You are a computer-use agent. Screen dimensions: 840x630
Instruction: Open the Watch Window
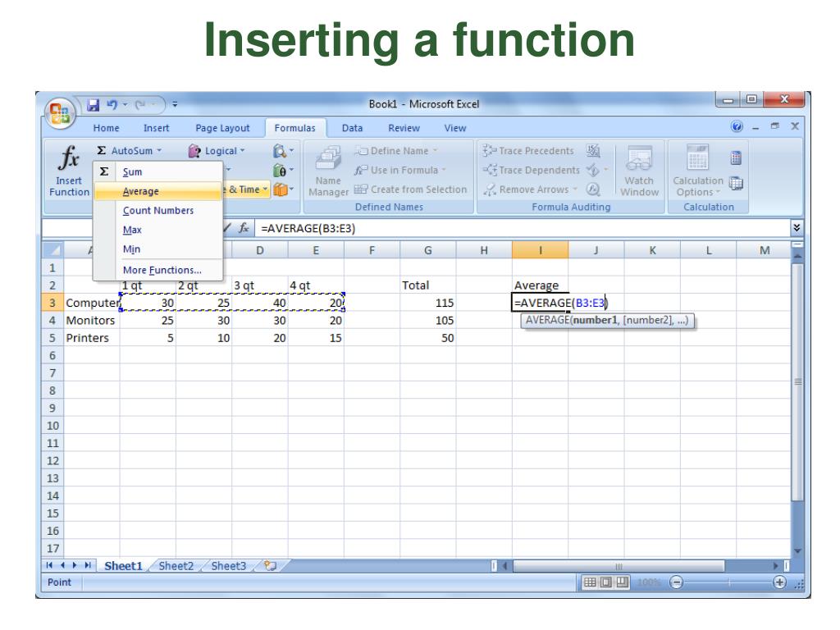pos(640,171)
